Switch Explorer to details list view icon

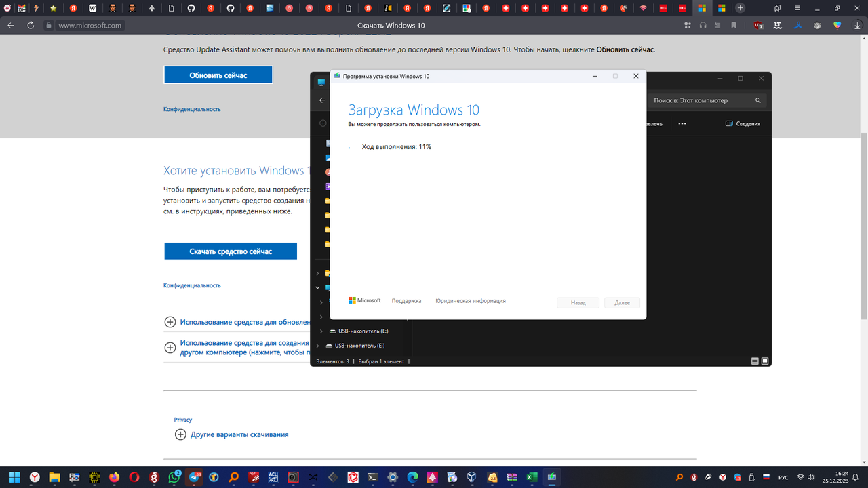coord(755,361)
